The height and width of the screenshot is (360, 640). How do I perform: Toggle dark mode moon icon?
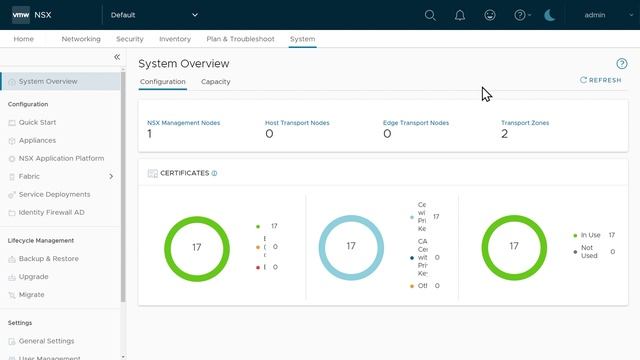tap(550, 15)
